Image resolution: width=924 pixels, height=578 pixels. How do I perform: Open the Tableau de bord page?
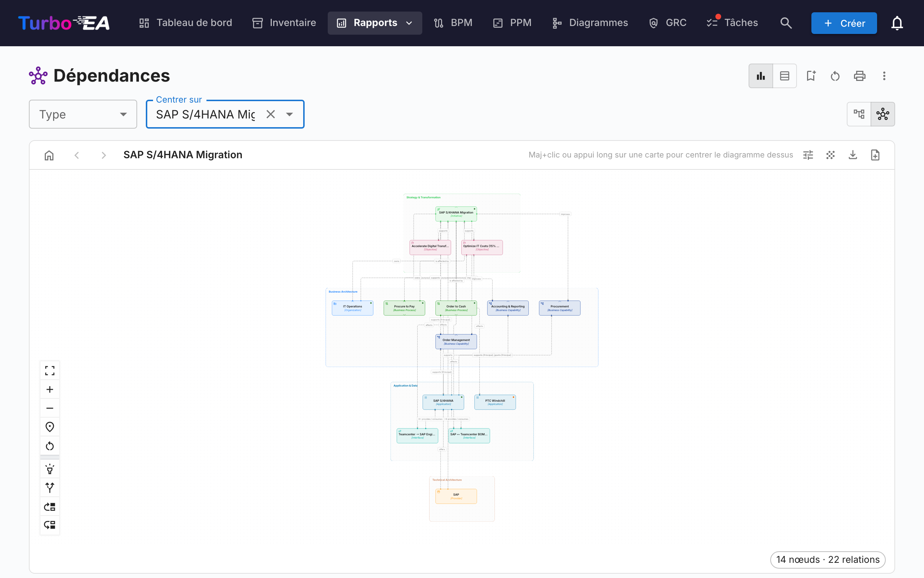click(x=185, y=23)
